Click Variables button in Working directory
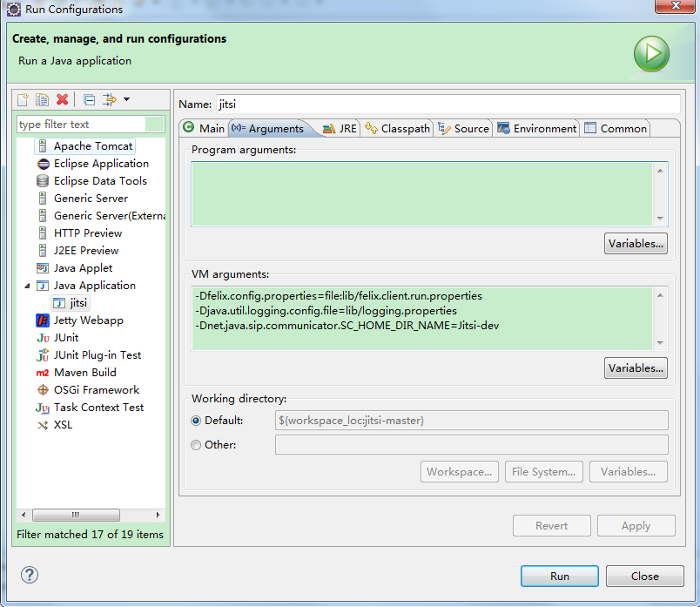The width and height of the screenshot is (700, 607). [628, 472]
